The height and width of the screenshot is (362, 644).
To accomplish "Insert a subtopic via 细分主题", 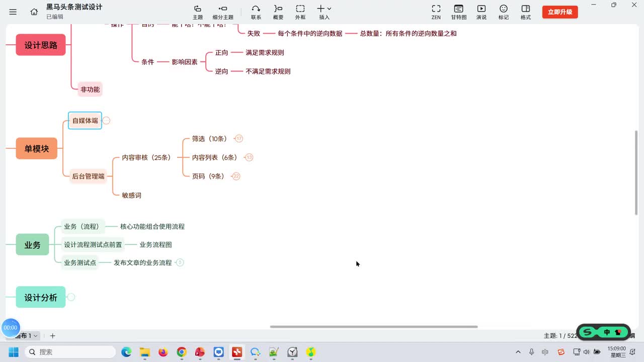I will coord(223,12).
